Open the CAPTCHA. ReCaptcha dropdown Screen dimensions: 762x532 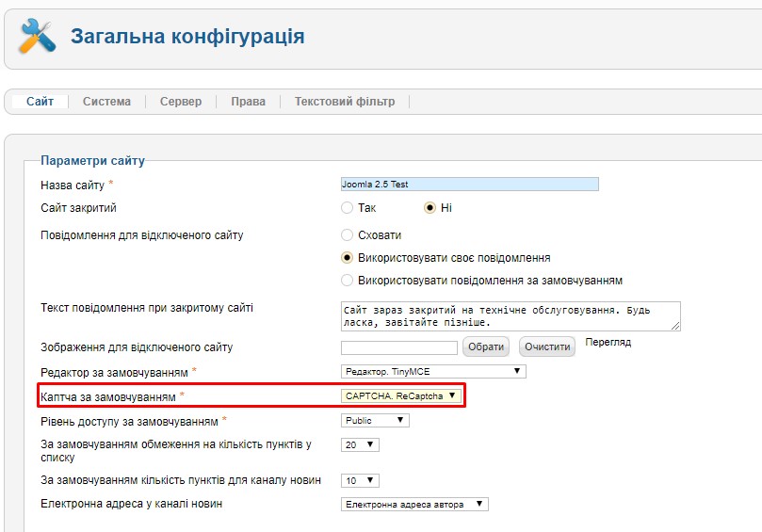401,396
